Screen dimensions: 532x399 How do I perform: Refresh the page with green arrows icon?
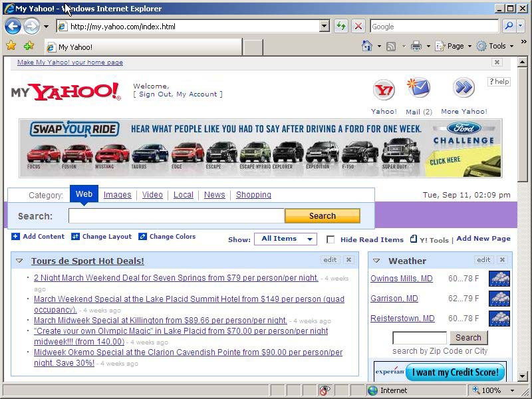[341, 26]
